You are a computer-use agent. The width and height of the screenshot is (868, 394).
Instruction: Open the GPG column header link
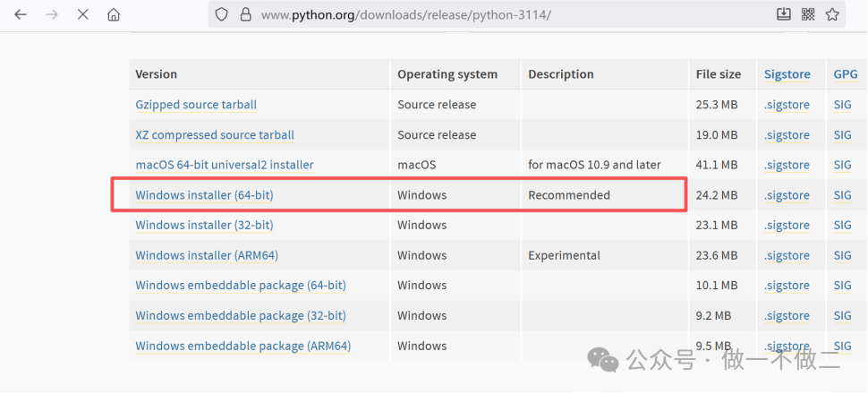[846, 74]
